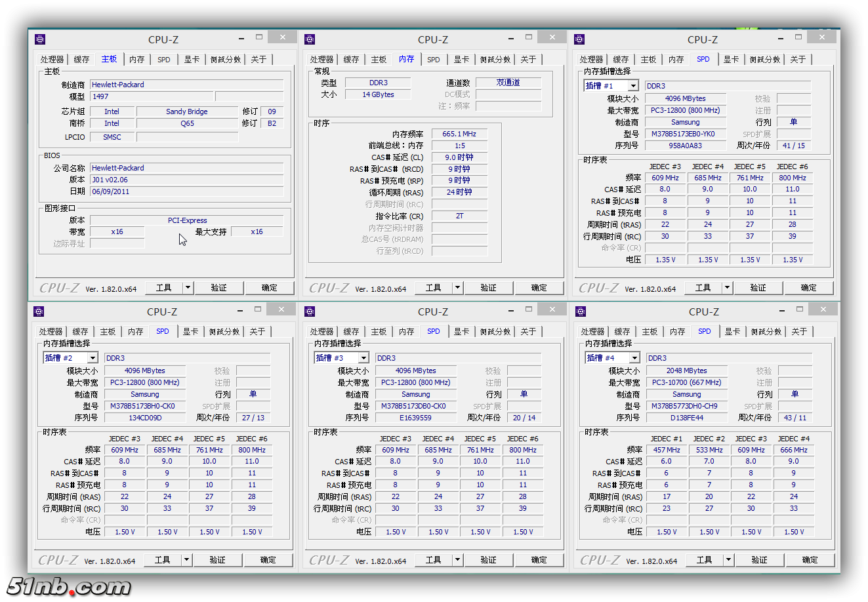The image size is (868, 602).
Task: Click the CPU-Z logo icon on the first window
Action: [39, 39]
